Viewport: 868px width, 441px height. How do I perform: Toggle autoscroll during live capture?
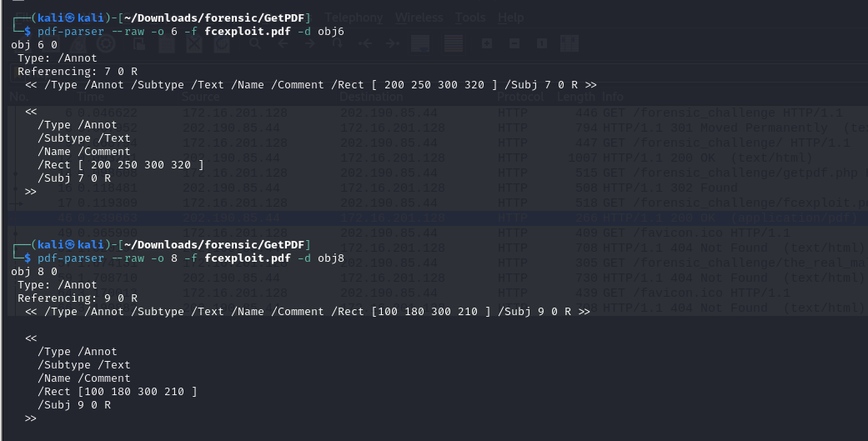pos(421,43)
